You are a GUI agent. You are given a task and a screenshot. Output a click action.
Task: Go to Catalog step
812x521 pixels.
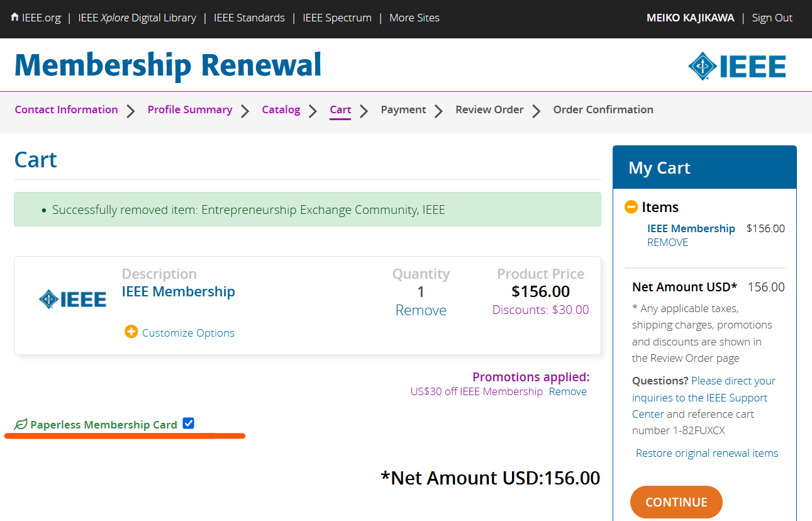pos(281,109)
